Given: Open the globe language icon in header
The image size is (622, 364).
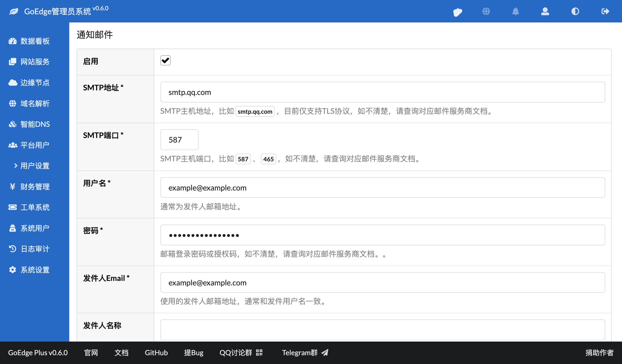Looking at the screenshot, I should [486, 12].
